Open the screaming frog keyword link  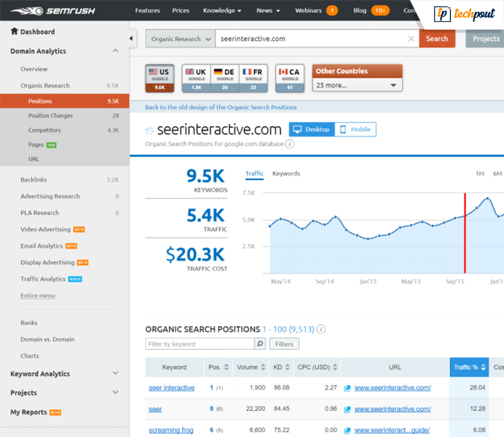171,430
